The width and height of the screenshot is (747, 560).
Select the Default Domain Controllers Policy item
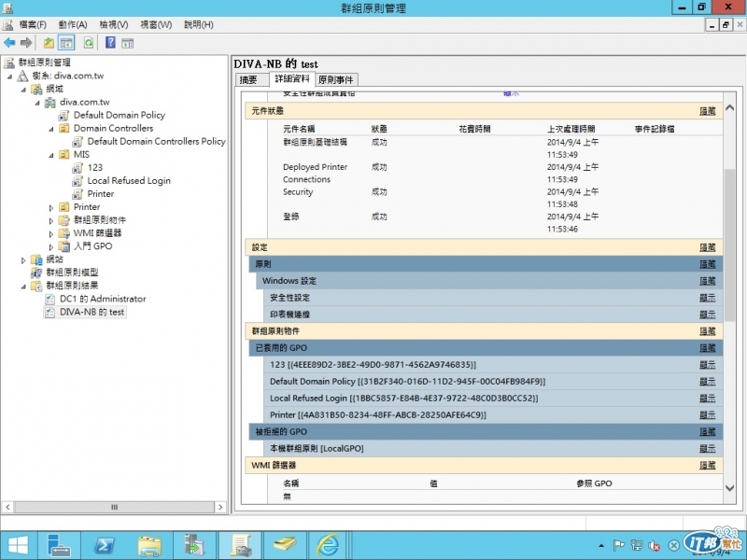[156, 141]
